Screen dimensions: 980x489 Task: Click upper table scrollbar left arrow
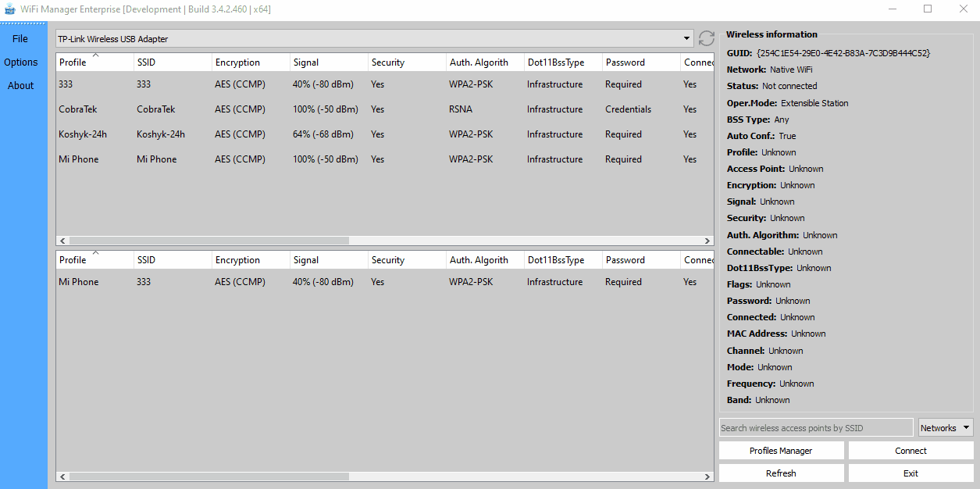click(x=62, y=241)
